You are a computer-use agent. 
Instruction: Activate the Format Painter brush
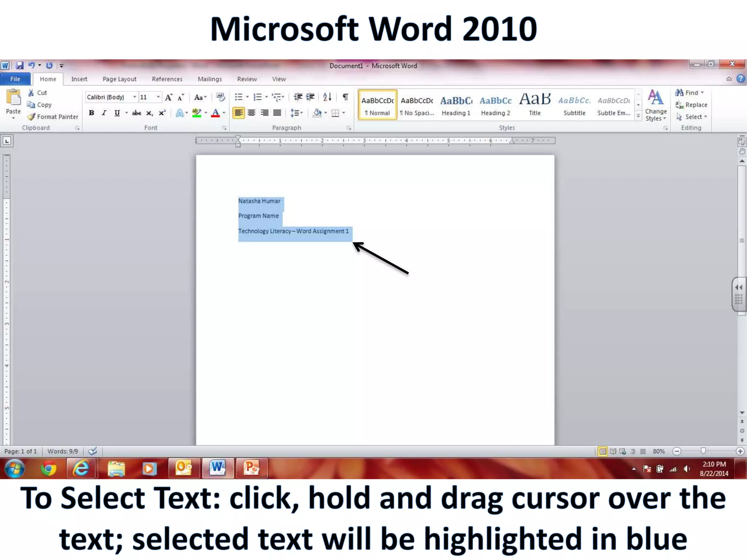tap(31, 117)
